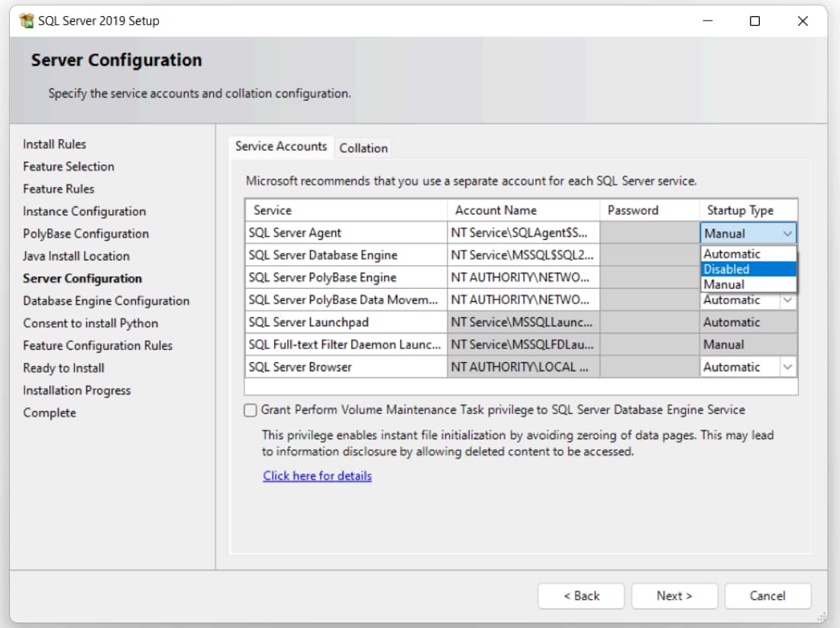The height and width of the screenshot is (628, 840).
Task: Edit SQL Server Database Engine account name
Action: (522, 255)
